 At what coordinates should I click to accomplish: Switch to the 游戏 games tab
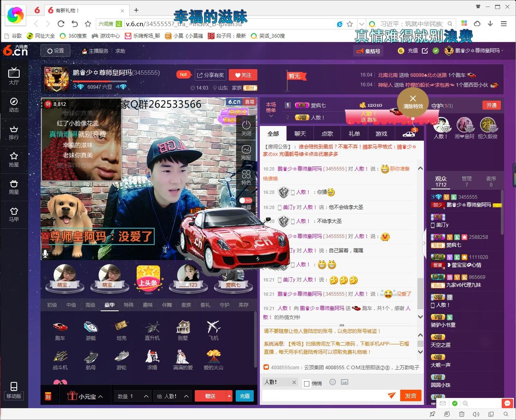tap(381, 134)
